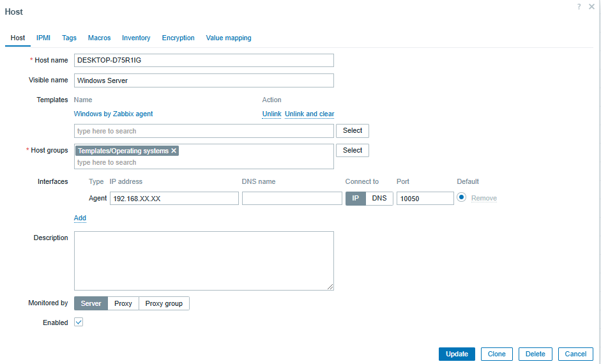Click the Cancel button
The width and height of the screenshot is (601, 364).
point(575,354)
